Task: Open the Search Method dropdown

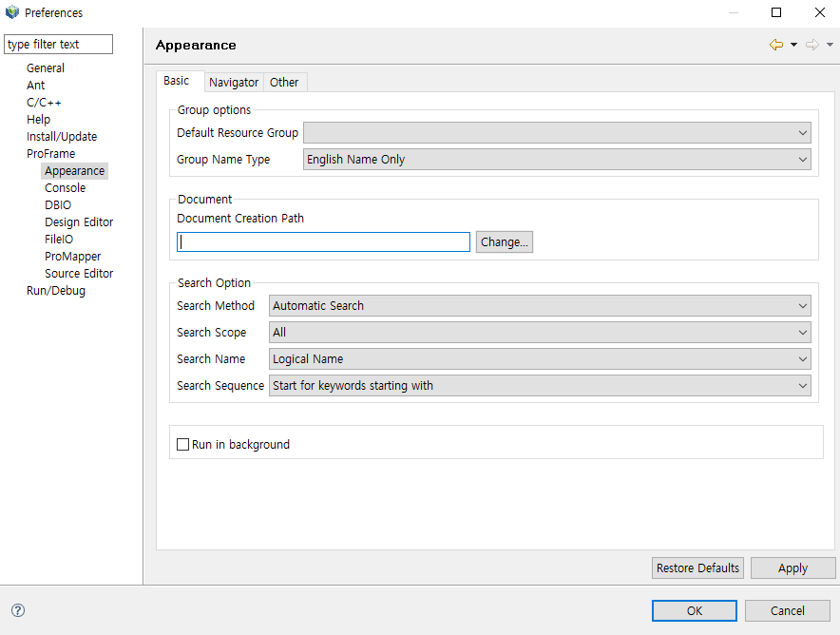Action: (x=540, y=306)
